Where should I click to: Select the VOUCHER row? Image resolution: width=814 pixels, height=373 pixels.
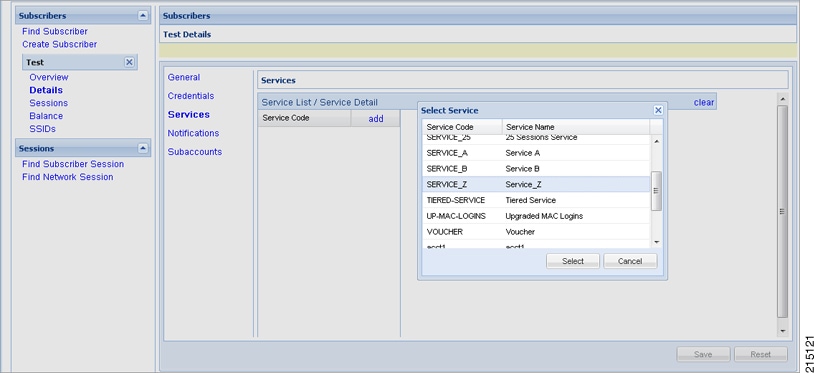(x=536, y=231)
